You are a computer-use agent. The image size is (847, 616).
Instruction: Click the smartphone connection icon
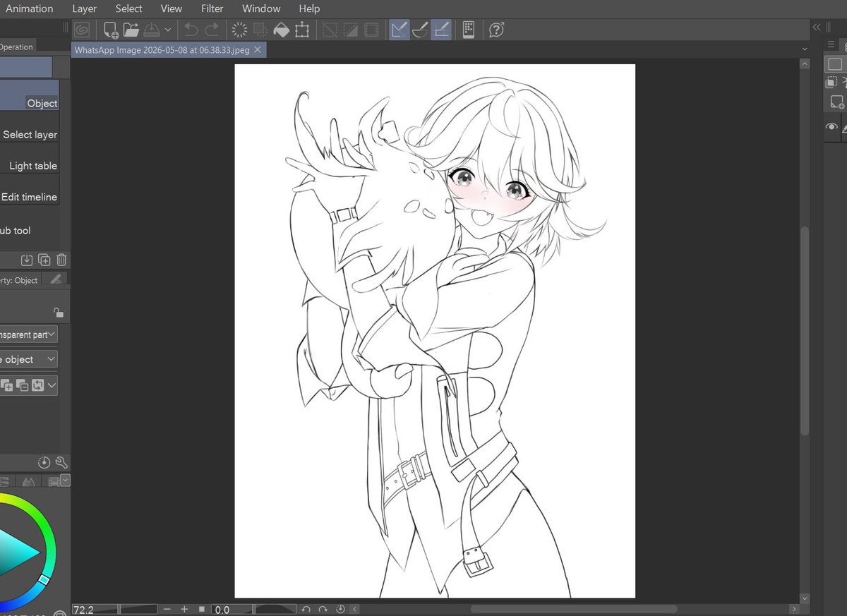[468, 30]
